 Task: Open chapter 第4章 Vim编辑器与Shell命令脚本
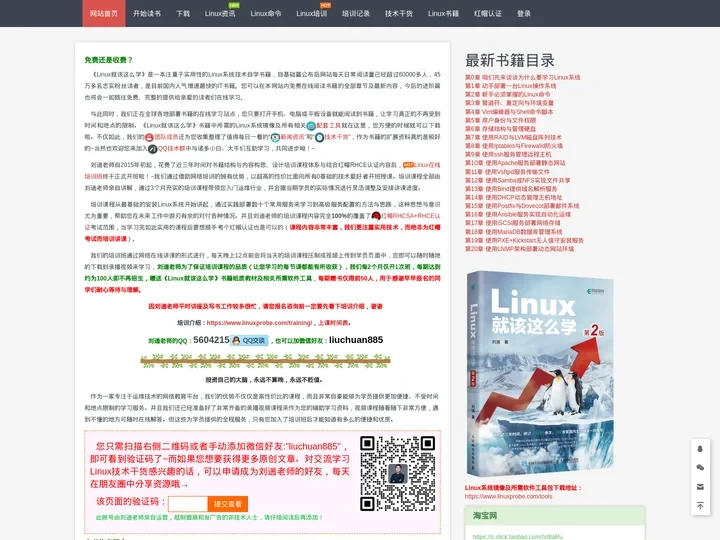[x=509, y=112]
